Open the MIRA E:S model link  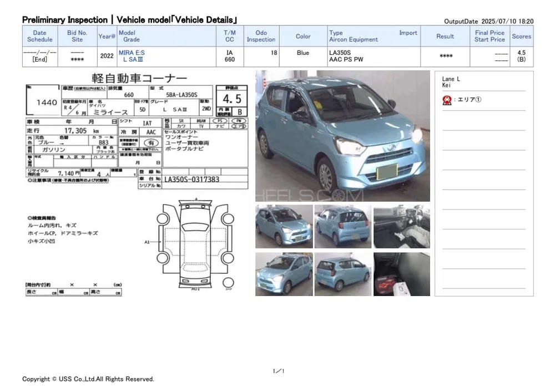click(132, 53)
